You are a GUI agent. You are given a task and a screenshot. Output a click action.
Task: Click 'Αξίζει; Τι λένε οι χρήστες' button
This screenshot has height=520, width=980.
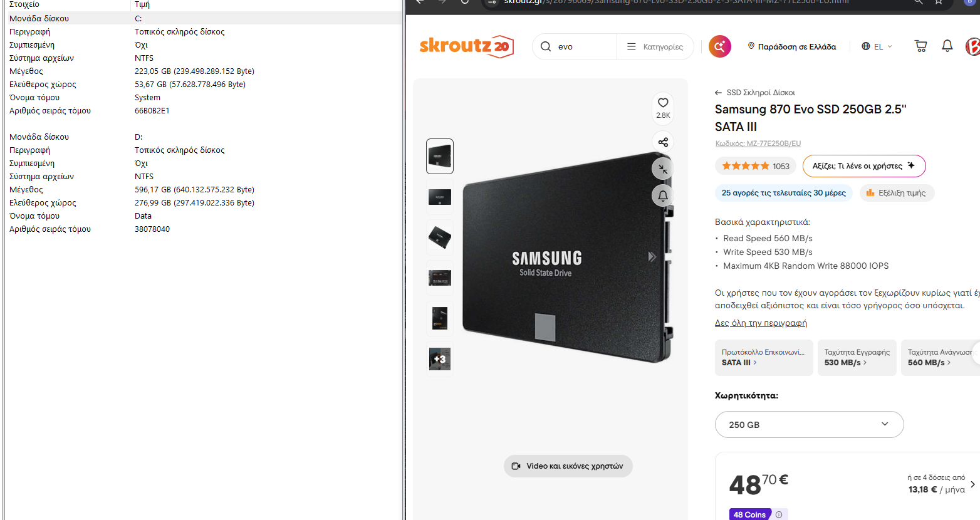[863, 166]
